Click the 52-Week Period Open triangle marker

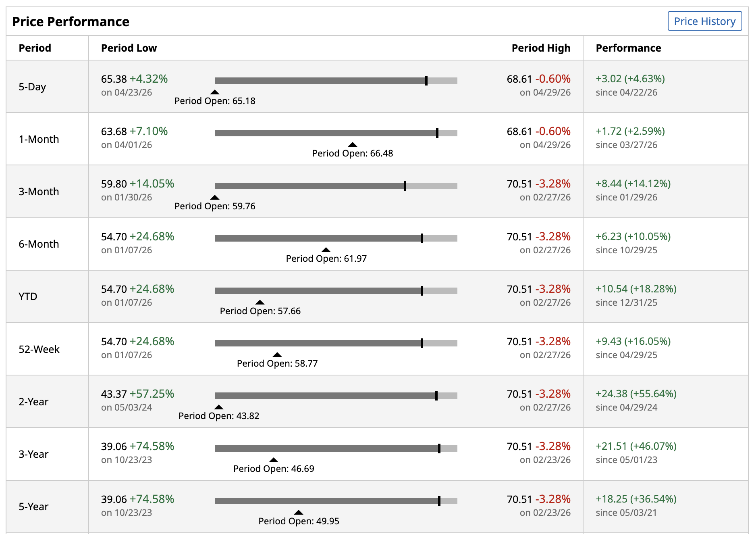click(x=277, y=355)
